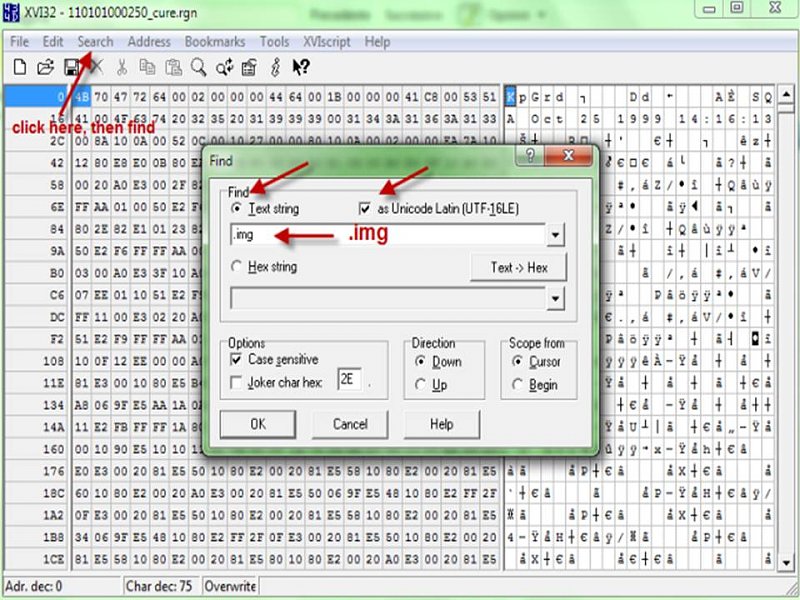Click the highlighted hex byte 4B
The width and height of the screenshot is (800, 600).
[x=82, y=97]
